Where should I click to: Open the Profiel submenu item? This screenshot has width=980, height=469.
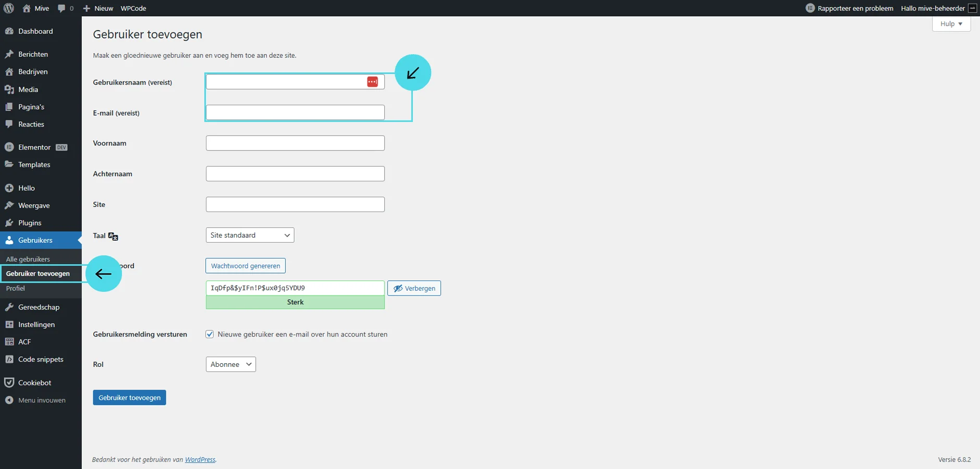(x=16, y=289)
